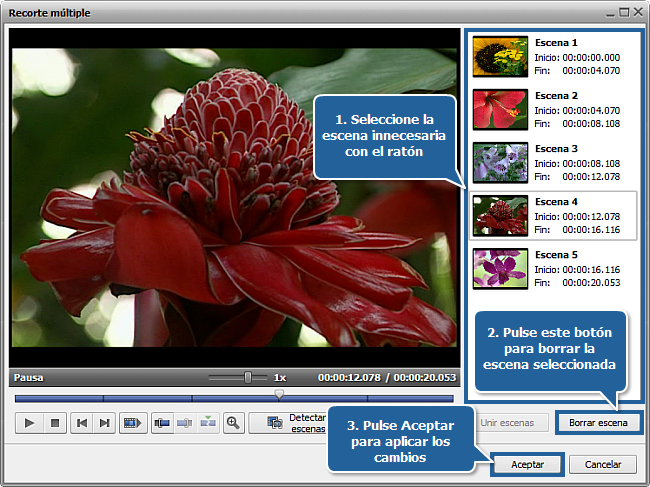Select the Escena 5 purple orchid thumbnail
This screenshot has height=487, width=650.
tap(499, 268)
